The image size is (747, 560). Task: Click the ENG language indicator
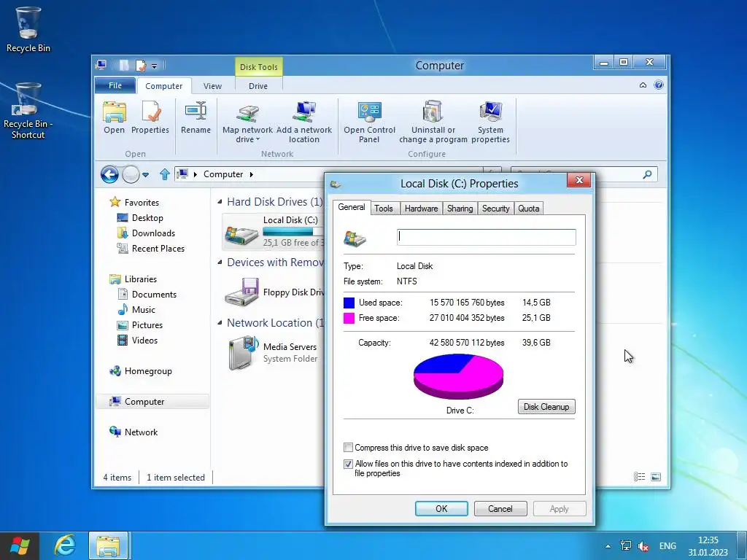point(667,546)
